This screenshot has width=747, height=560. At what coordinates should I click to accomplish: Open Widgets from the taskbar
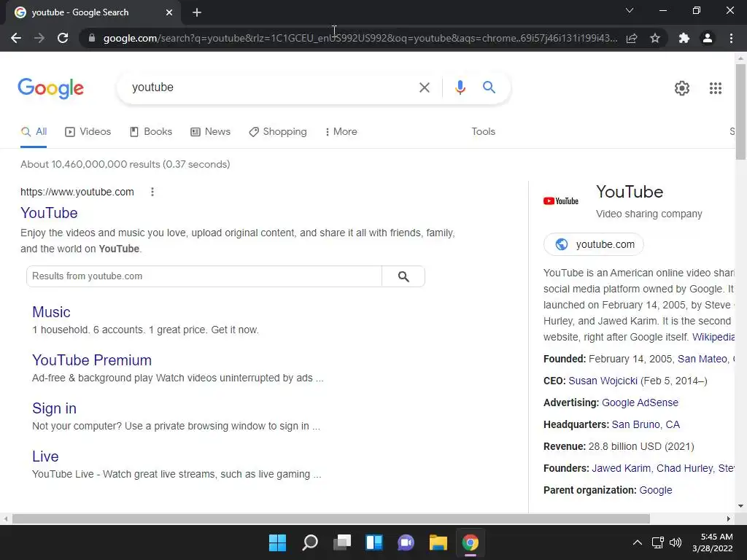(x=374, y=542)
